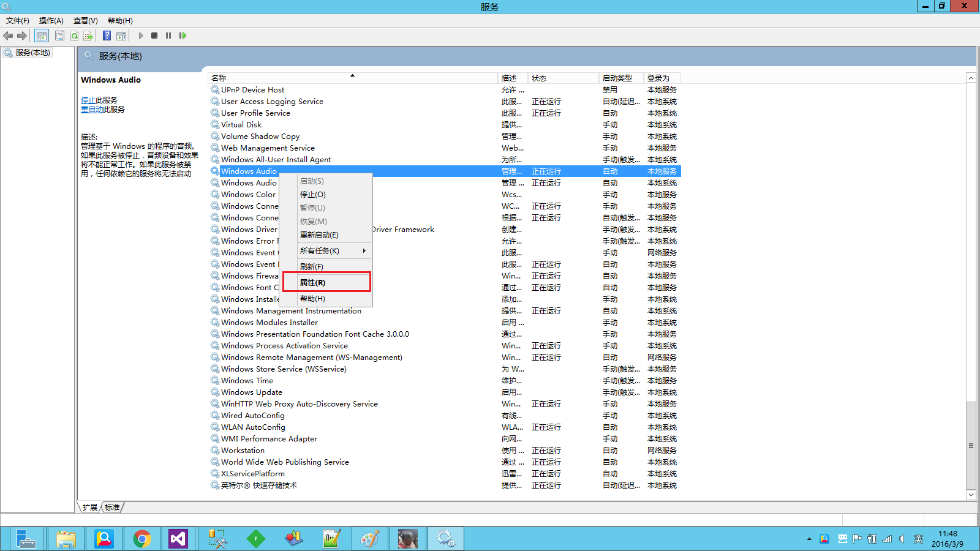Sort by the 名称 column header
This screenshot has width=980, height=551.
pyautogui.click(x=353, y=78)
